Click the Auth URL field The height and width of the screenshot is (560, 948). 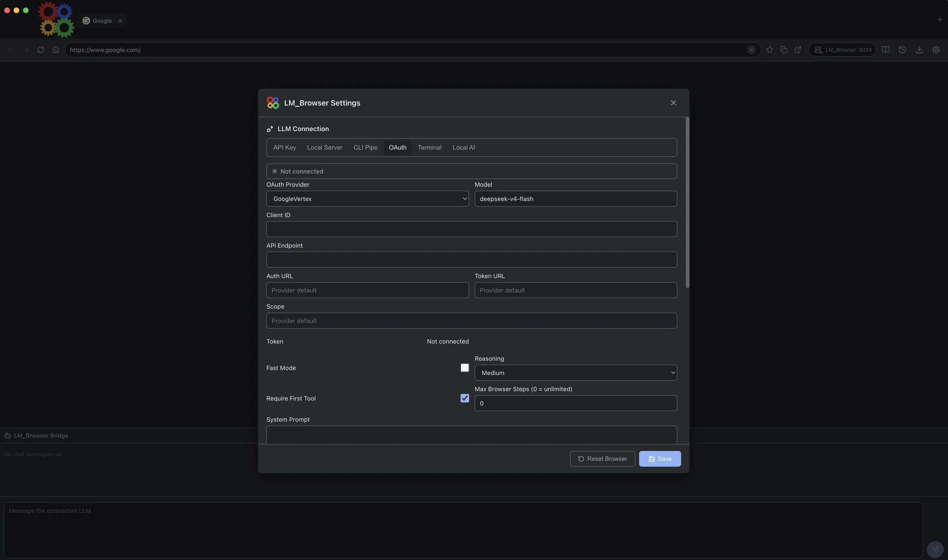(368, 290)
